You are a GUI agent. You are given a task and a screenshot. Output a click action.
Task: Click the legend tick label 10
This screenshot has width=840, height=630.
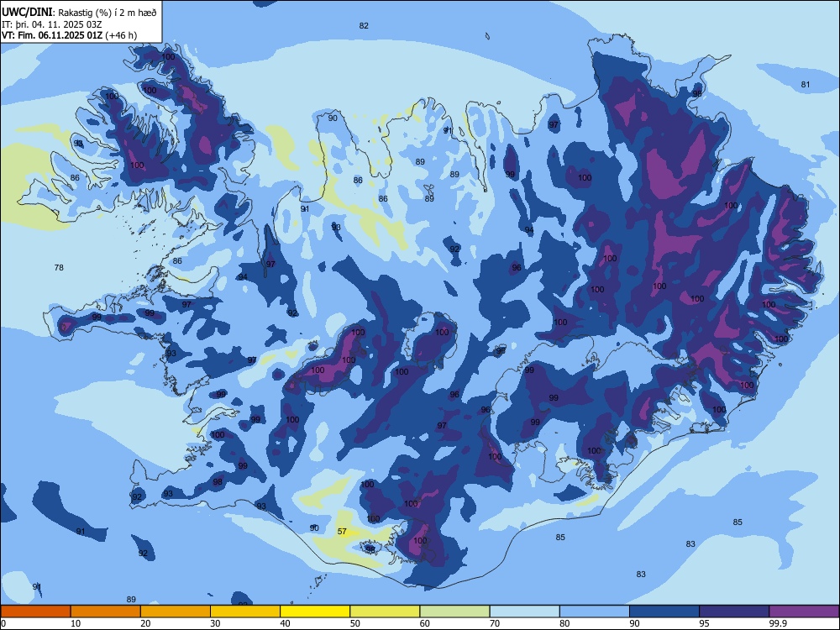(76, 623)
